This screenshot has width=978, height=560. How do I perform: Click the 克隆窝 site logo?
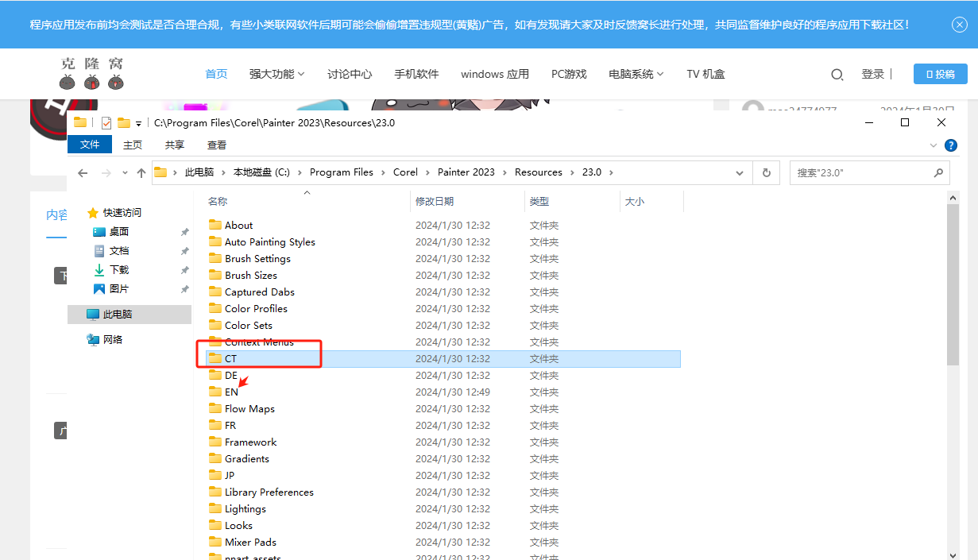pyautogui.click(x=92, y=73)
